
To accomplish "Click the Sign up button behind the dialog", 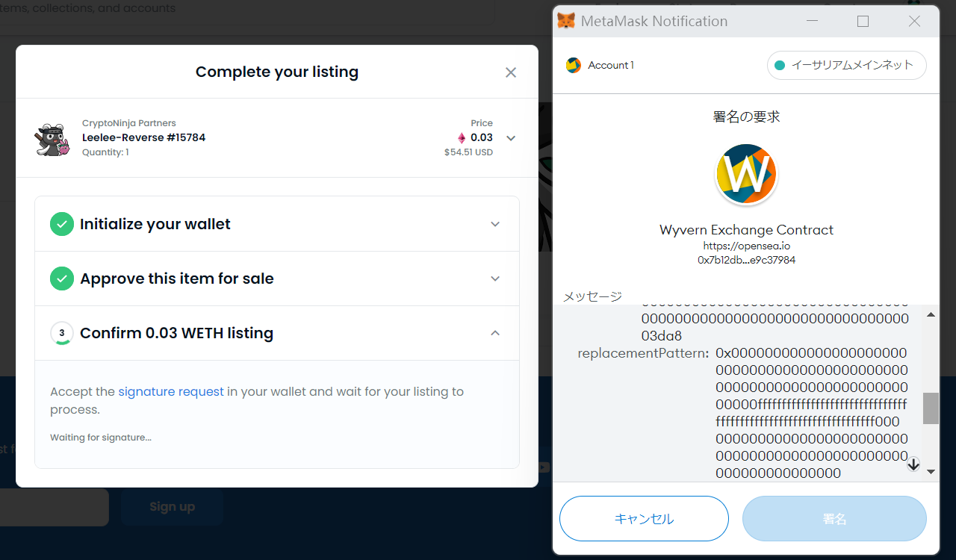I will point(172,507).
